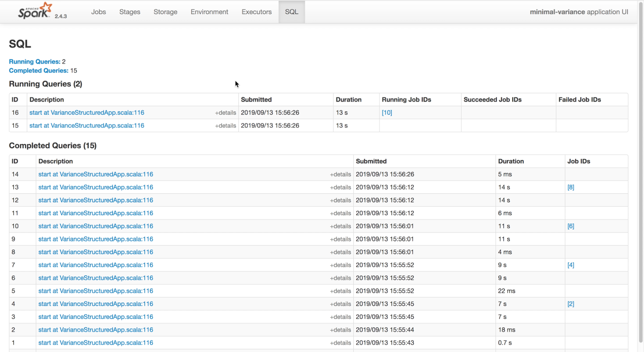Viewport: 644px width, 352px height.
Task: Open job ID [8] for query 13
Action: click(x=571, y=187)
